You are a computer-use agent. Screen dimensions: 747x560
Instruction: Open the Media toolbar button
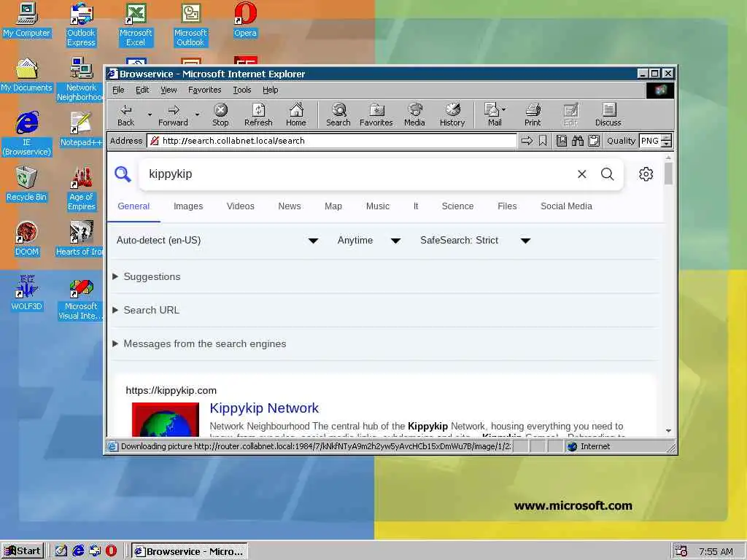click(x=414, y=114)
